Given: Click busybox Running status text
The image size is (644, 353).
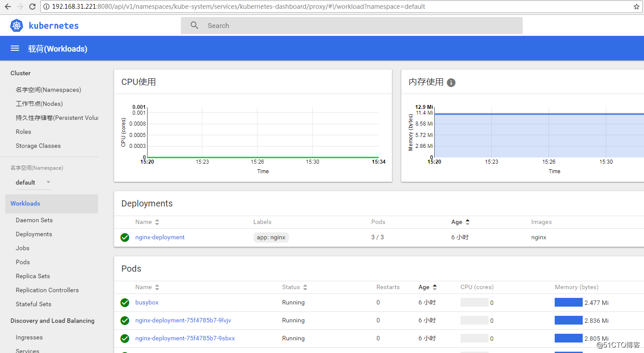Looking at the screenshot, I should point(293,302).
